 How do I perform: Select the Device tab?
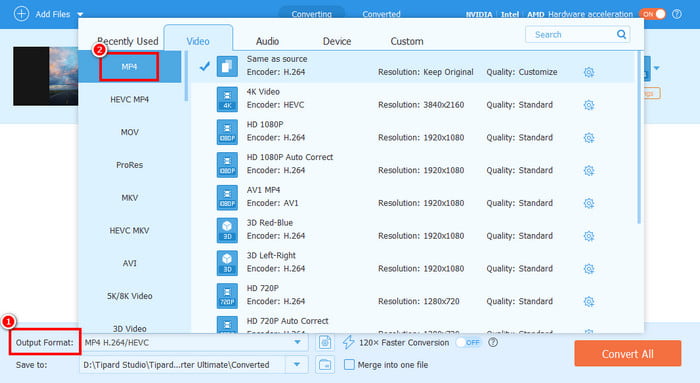337,41
